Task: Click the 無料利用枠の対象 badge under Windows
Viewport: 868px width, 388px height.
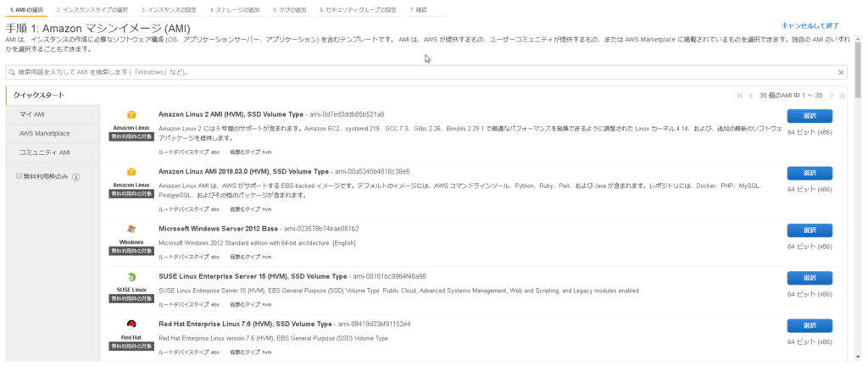Action: pyautogui.click(x=131, y=251)
